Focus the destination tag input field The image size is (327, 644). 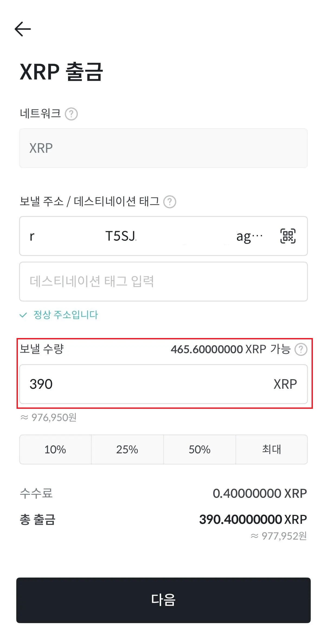click(163, 282)
